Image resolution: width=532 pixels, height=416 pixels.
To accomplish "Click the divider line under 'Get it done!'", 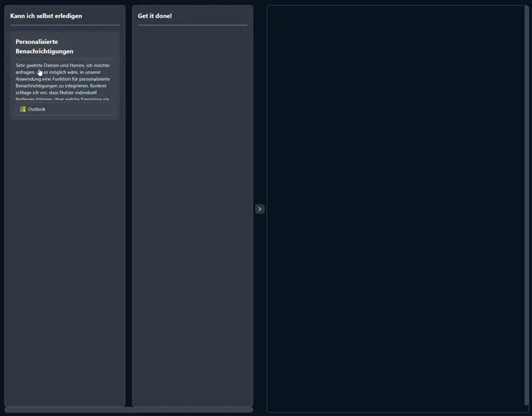I will coord(192,25).
